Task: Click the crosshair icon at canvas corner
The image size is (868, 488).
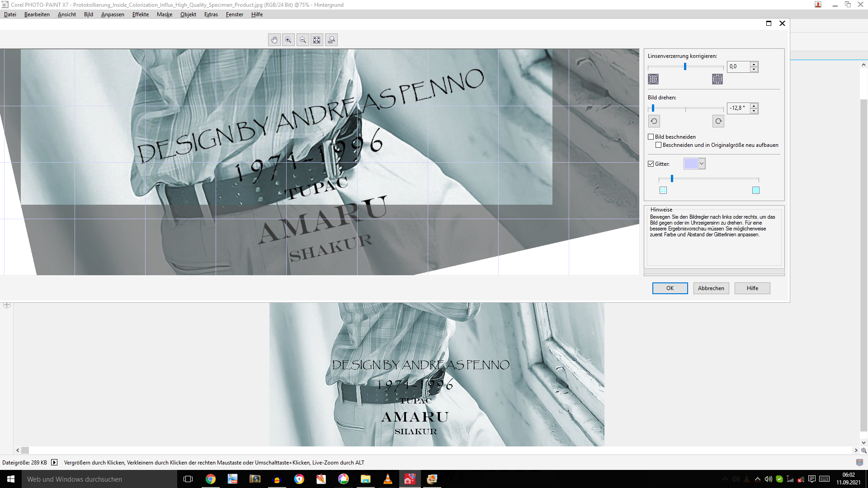Action: [7, 305]
